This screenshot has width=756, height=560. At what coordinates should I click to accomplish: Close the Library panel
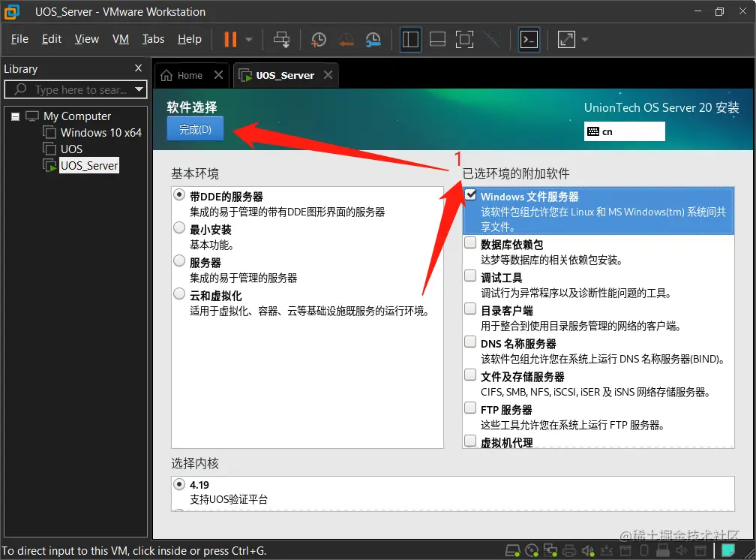pos(138,68)
